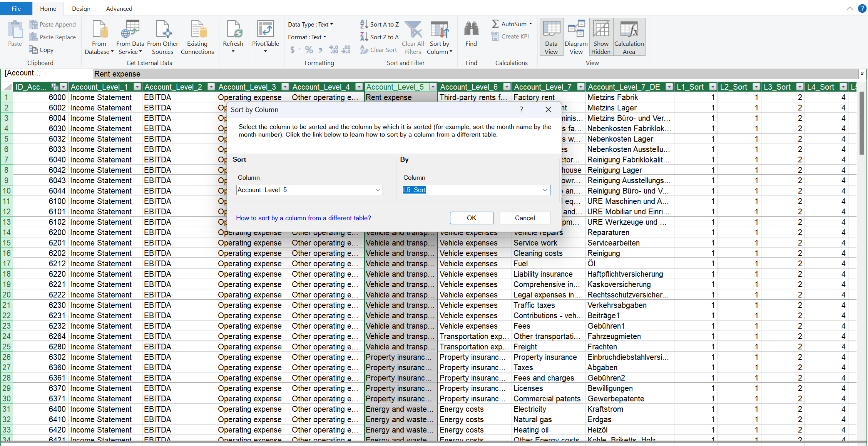Switch to the Design tab
Image resolution: width=868 pixels, height=446 pixels.
pos(81,8)
